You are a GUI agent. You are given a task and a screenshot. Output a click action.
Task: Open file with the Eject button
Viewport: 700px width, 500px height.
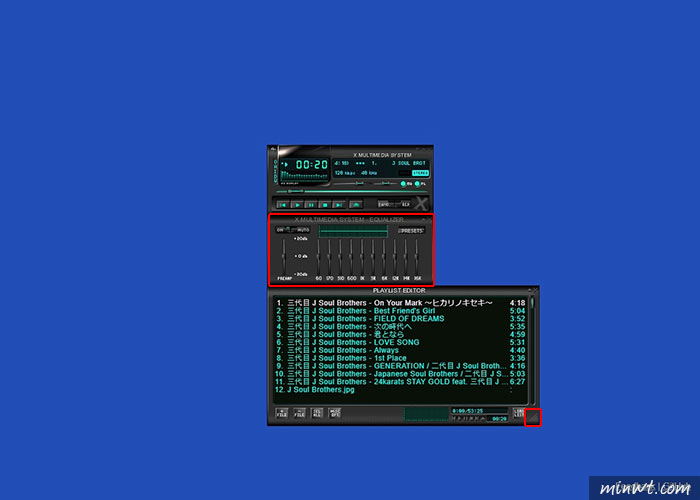tap(356, 205)
